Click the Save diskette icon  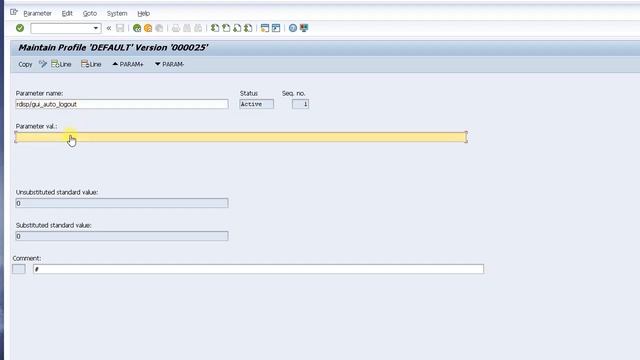tap(120, 28)
